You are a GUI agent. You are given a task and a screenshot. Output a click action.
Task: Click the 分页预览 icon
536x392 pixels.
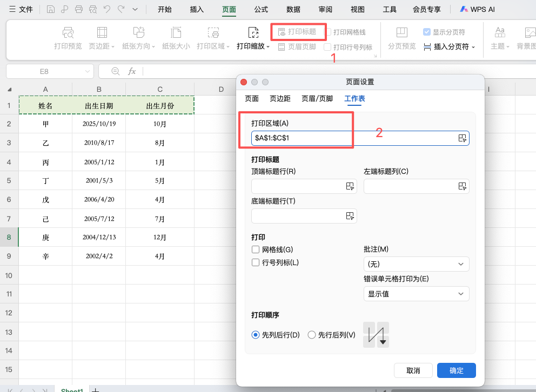click(401, 33)
